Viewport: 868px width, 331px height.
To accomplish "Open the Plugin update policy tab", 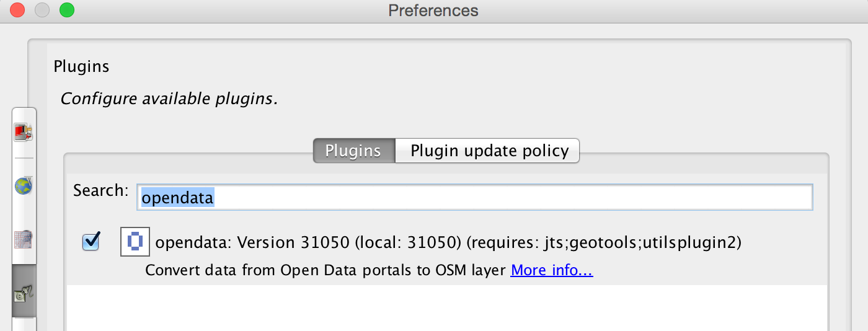I will [x=488, y=151].
